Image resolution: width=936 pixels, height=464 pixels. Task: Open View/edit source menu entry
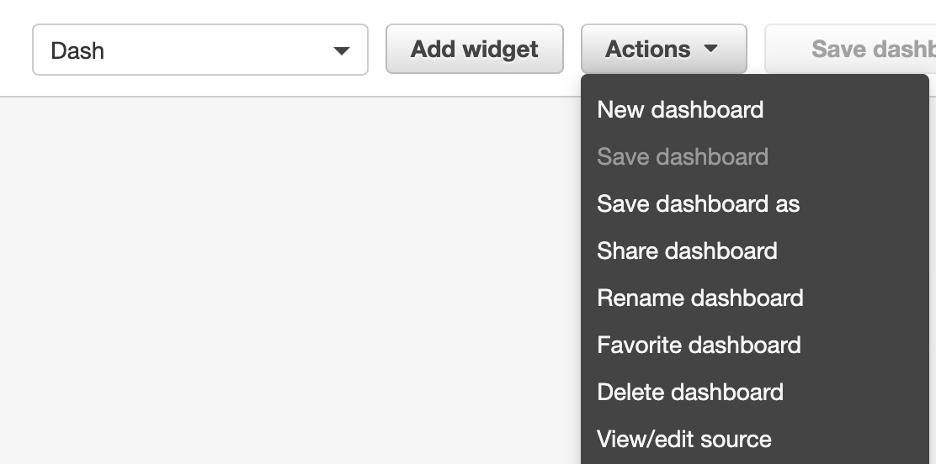pyautogui.click(x=684, y=439)
